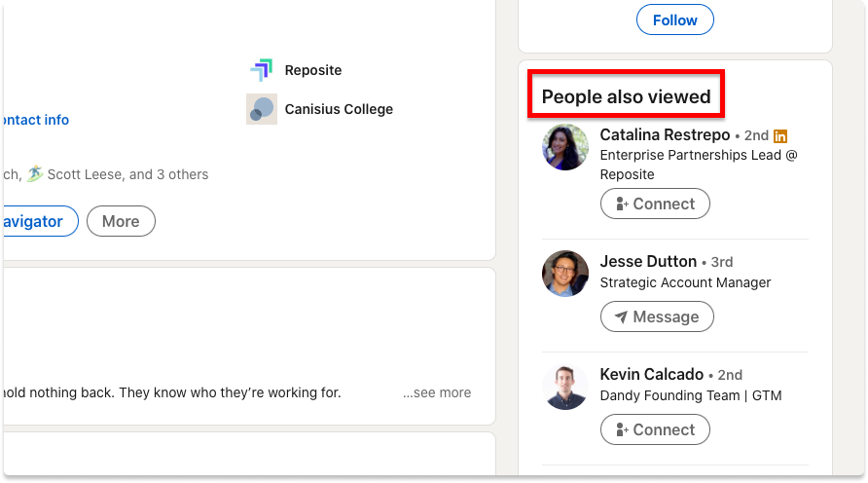Open the Canisius College link

(339, 109)
